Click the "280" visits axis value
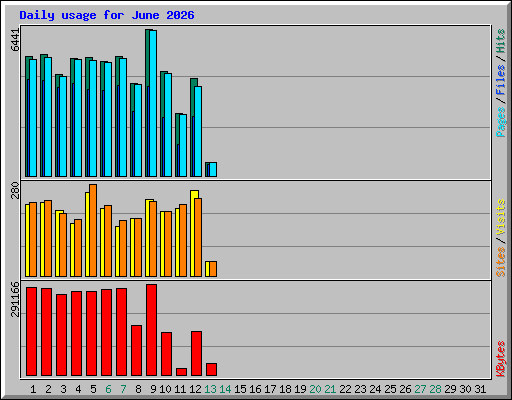Viewport: 512px width, 400px height. pyautogui.click(x=15, y=190)
